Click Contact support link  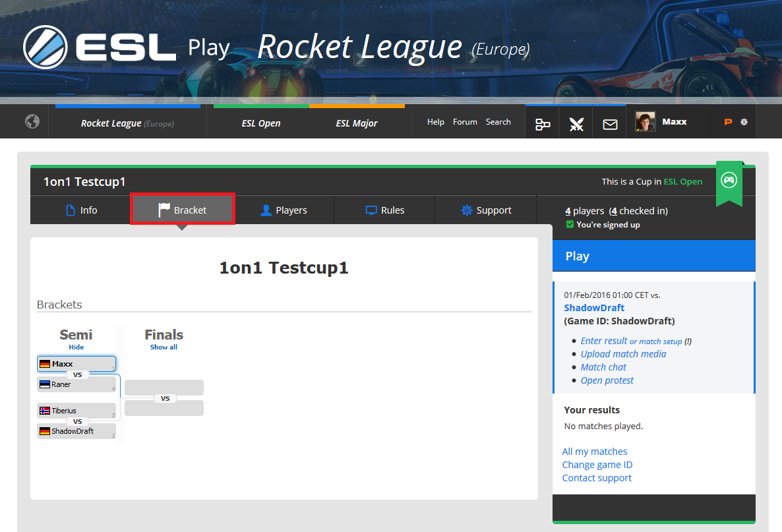pyautogui.click(x=597, y=478)
